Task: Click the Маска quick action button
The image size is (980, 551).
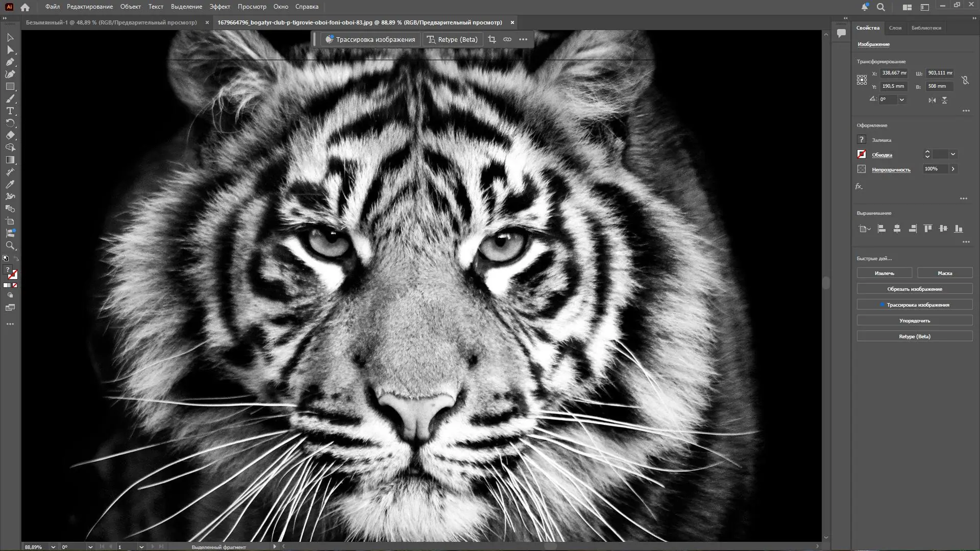Action: point(944,273)
